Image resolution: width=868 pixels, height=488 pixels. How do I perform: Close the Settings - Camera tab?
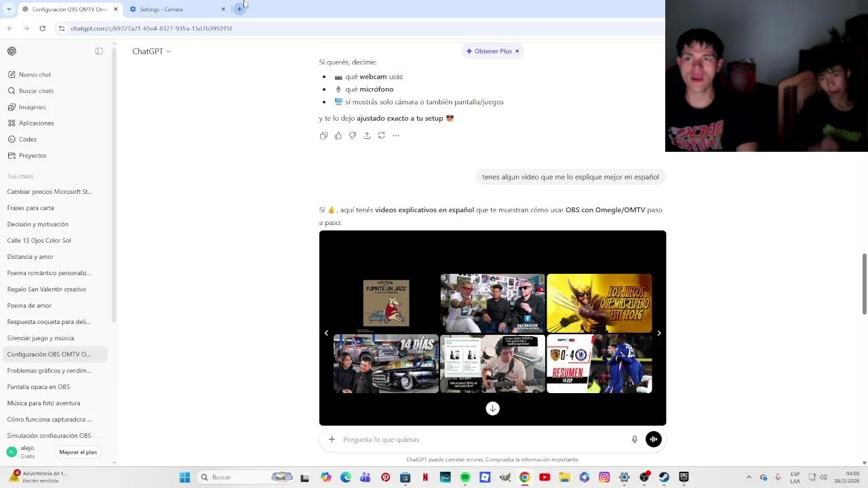tap(223, 9)
